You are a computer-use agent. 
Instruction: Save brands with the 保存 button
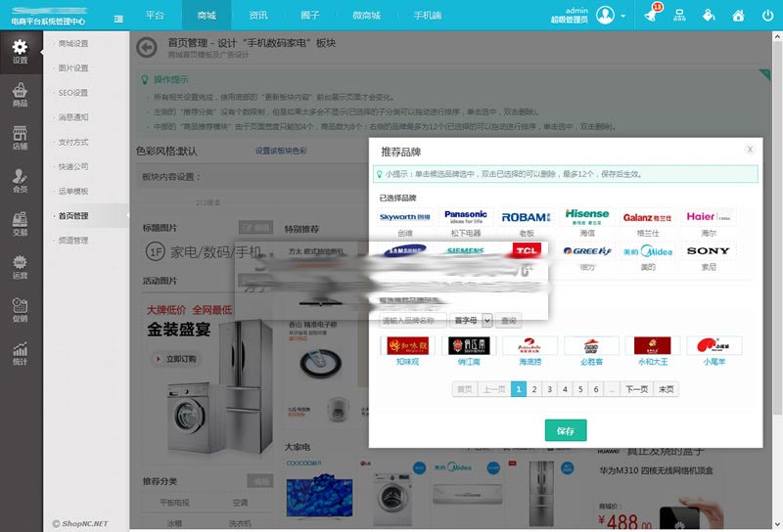tap(566, 430)
